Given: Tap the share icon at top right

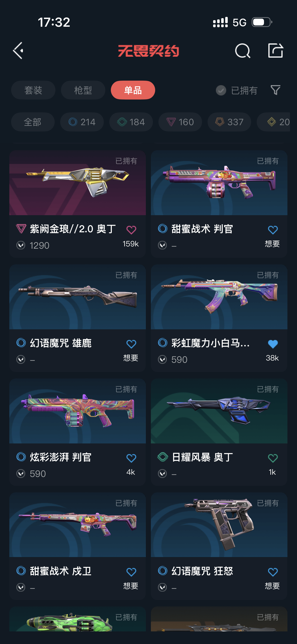Looking at the screenshot, I should click(275, 50).
